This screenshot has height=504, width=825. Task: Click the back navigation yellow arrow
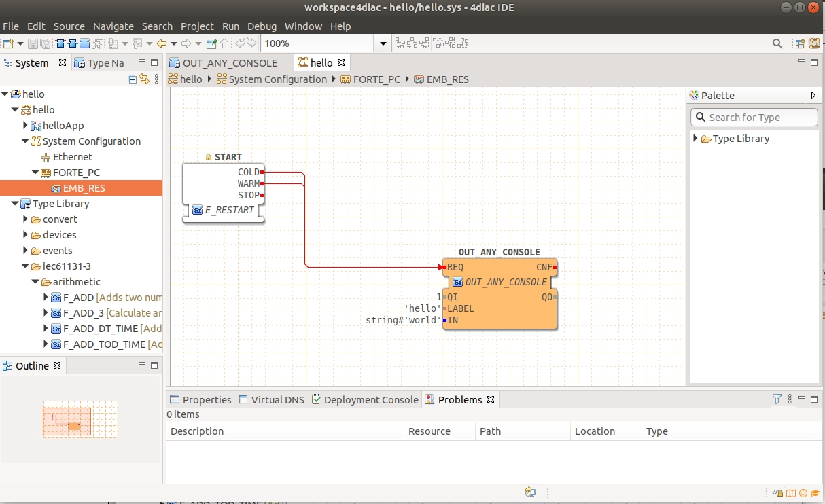pos(162,43)
